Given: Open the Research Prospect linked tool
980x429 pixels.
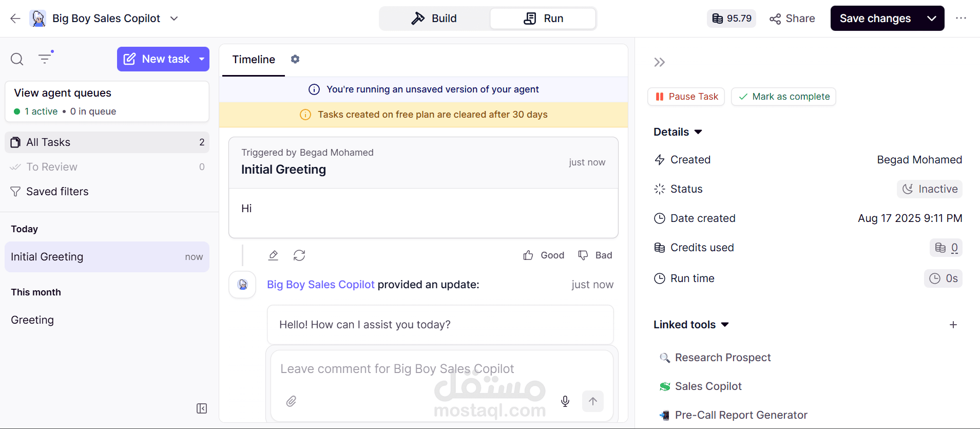Looking at the screenshot, I should 723,358.
